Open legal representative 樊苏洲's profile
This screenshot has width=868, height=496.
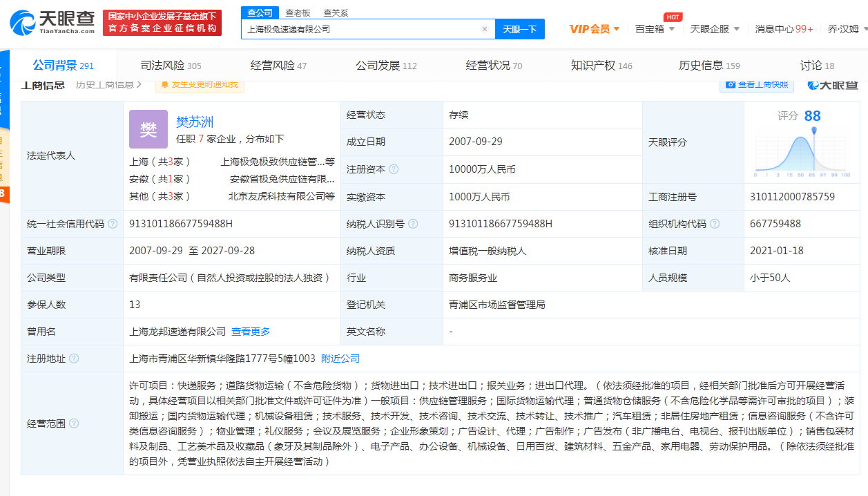[x=195, y=122]
